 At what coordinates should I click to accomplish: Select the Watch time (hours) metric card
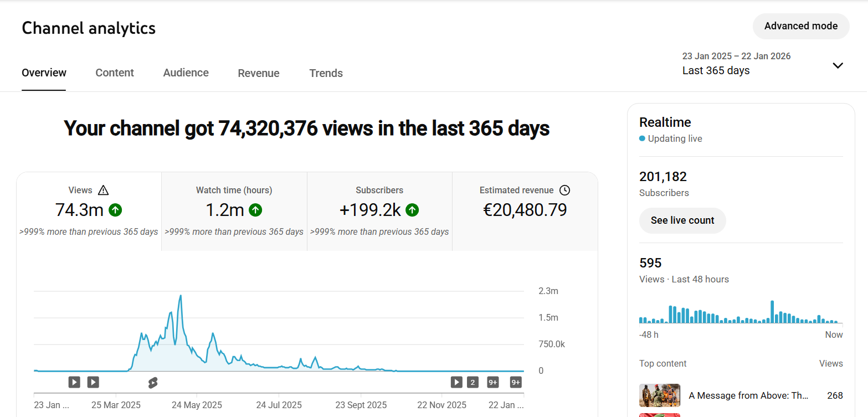pyautogui.click(x=234, y=212)
